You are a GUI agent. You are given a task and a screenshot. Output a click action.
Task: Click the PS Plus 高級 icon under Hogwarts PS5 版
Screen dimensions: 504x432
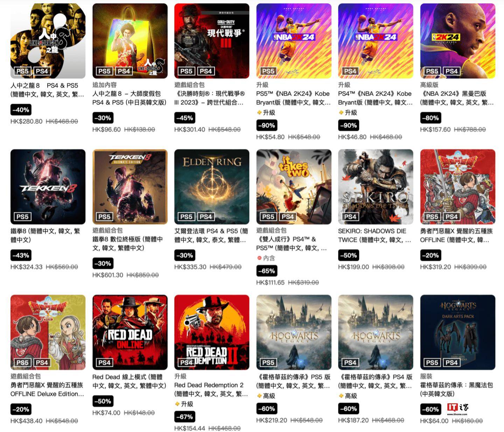tap(259, 396)
